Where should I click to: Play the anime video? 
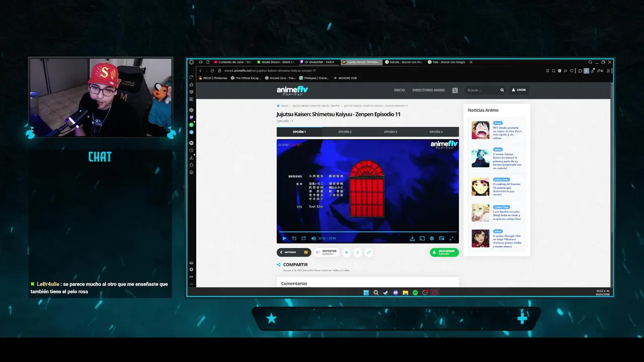point(284,238)
